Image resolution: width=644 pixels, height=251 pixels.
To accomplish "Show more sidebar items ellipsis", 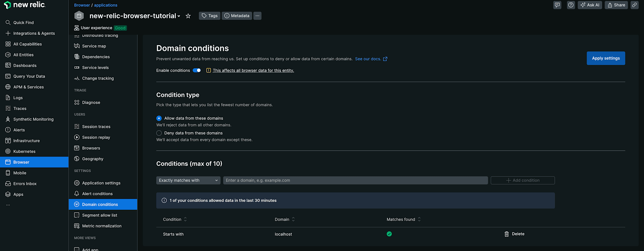I will click(8, 205).
